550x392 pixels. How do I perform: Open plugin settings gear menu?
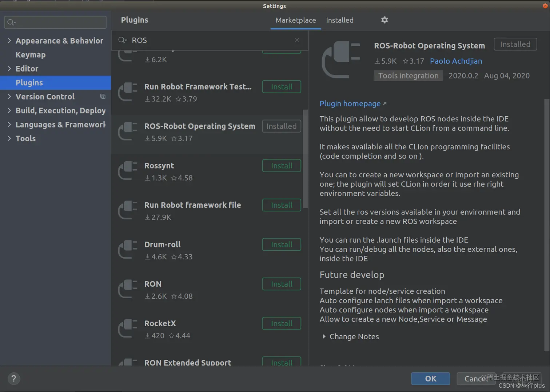click(x=384, y=20)
